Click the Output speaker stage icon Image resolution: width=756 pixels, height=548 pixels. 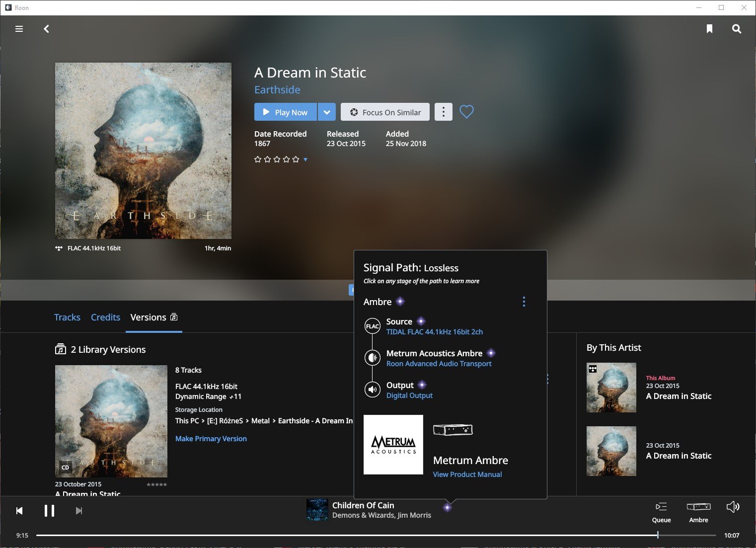coord(373,390)
